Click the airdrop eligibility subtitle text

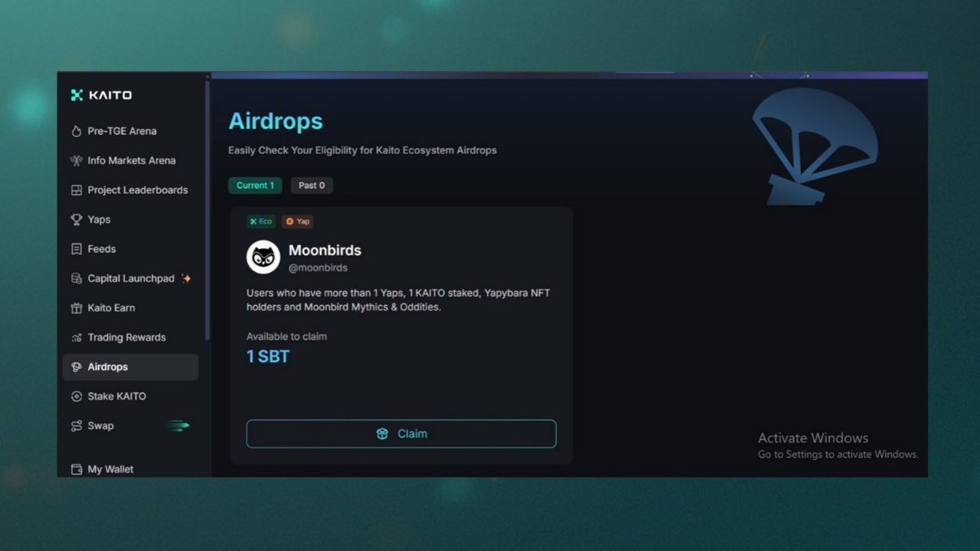(363, 151)
